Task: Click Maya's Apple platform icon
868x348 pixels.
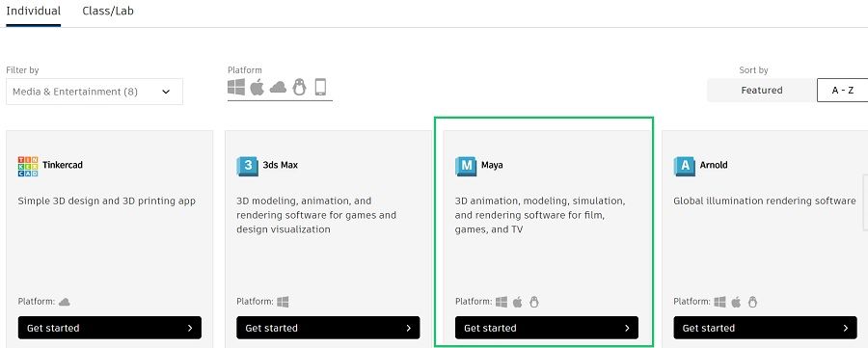Action: click(x=518, y=302)
